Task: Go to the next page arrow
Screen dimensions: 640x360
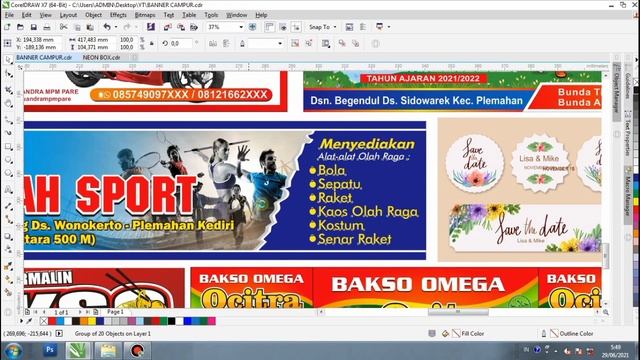Action: (x=80, y=312)
